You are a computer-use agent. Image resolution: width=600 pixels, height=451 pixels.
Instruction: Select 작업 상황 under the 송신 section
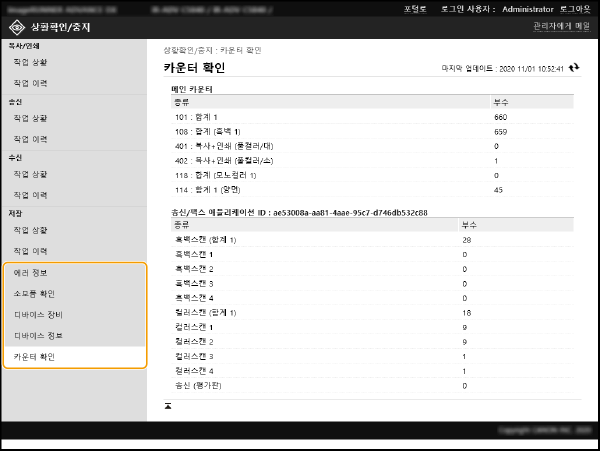pos(31,118)
